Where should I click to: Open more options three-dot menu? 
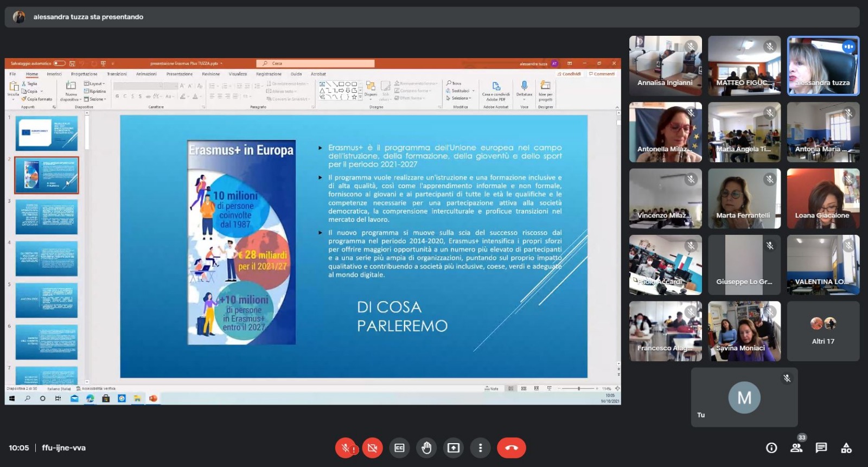(x=480, y=448)
